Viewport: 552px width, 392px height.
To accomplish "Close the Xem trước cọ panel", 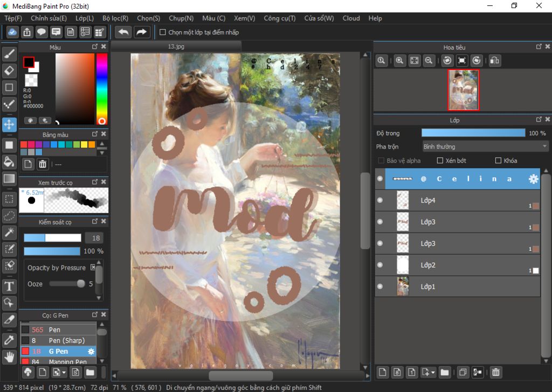I will pos(103,182).
